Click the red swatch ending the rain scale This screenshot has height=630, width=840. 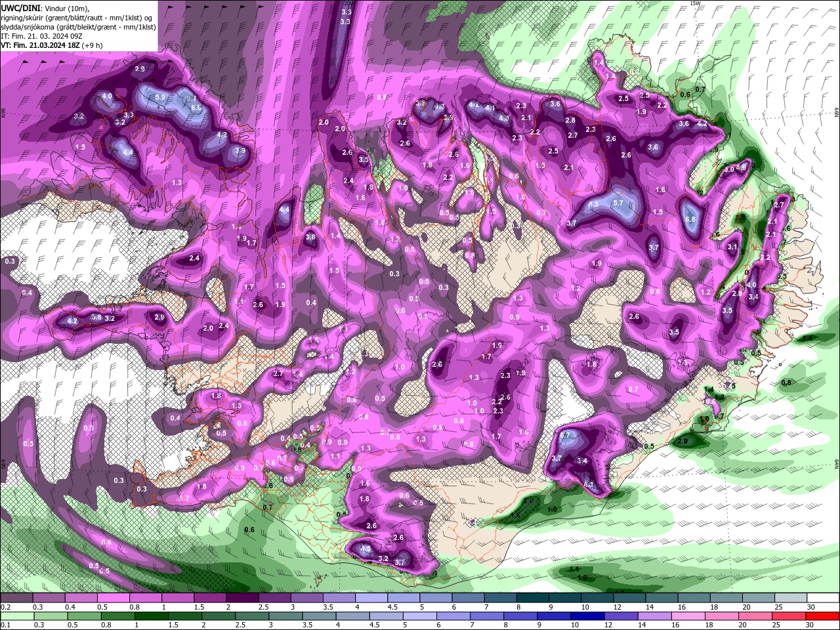[823, 616]
